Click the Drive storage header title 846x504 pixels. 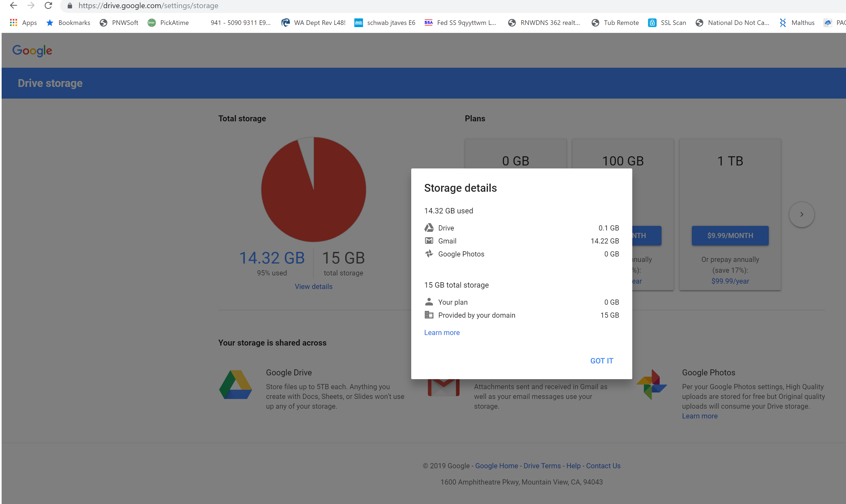tap(50, 83)
